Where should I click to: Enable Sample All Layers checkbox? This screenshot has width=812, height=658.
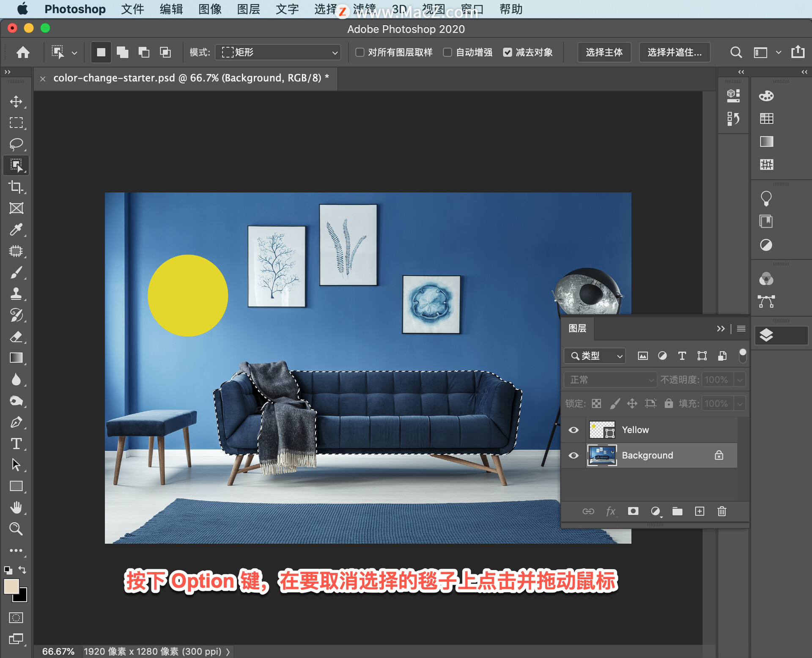[360, 52]
